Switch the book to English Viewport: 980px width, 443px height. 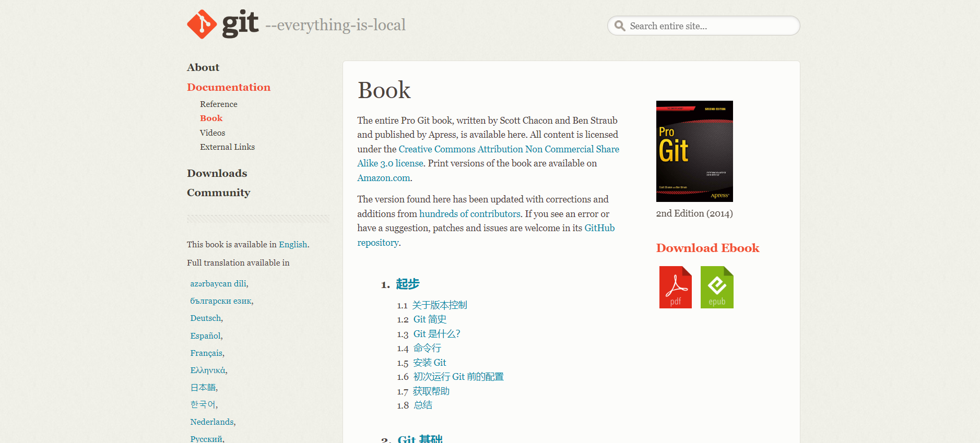[x=292, y=245]
